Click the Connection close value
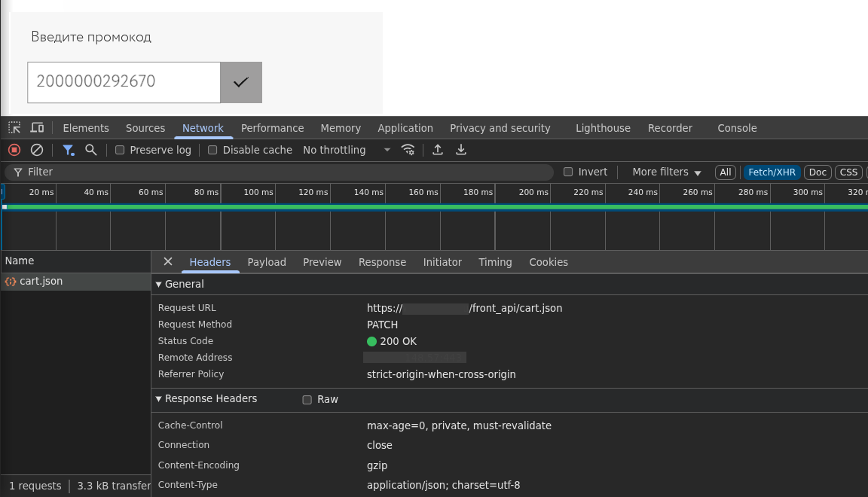Viewport: 868px width, 497px height. click(380, 446)
